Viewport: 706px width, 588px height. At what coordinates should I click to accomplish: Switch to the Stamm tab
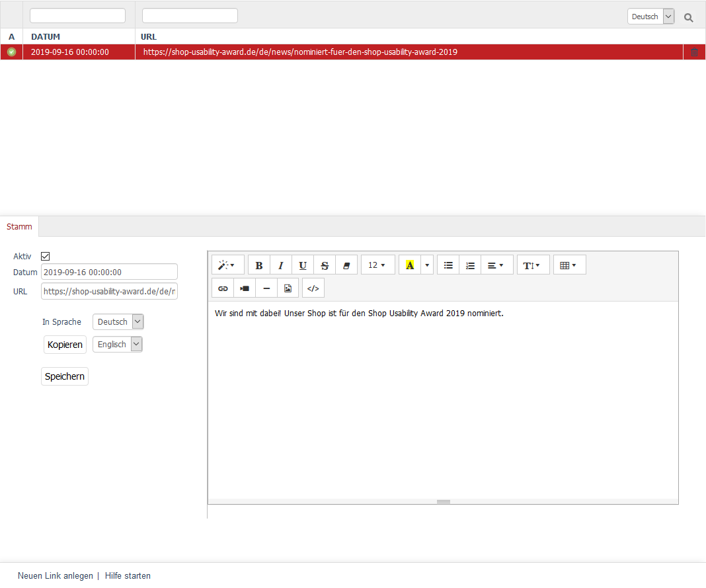[x=19, y=226]
